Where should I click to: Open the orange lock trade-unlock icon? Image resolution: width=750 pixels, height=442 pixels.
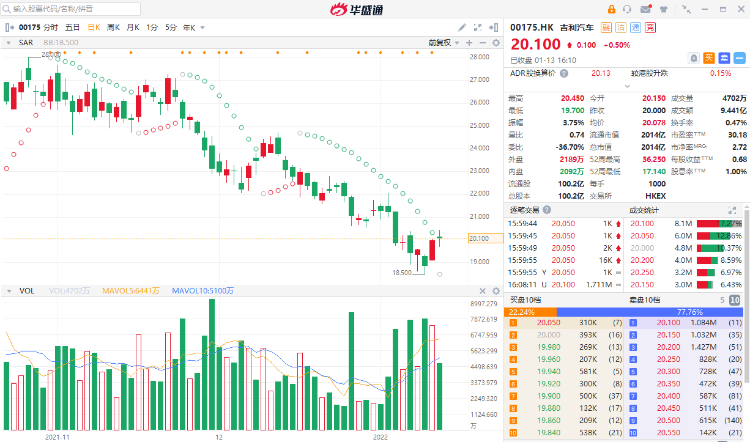pos(611,9)
